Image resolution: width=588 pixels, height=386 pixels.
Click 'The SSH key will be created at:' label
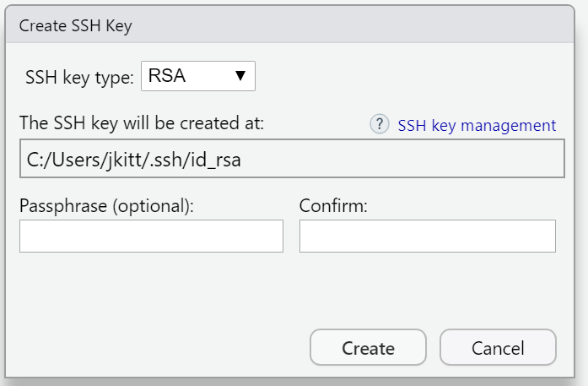(x=143, y=123)
